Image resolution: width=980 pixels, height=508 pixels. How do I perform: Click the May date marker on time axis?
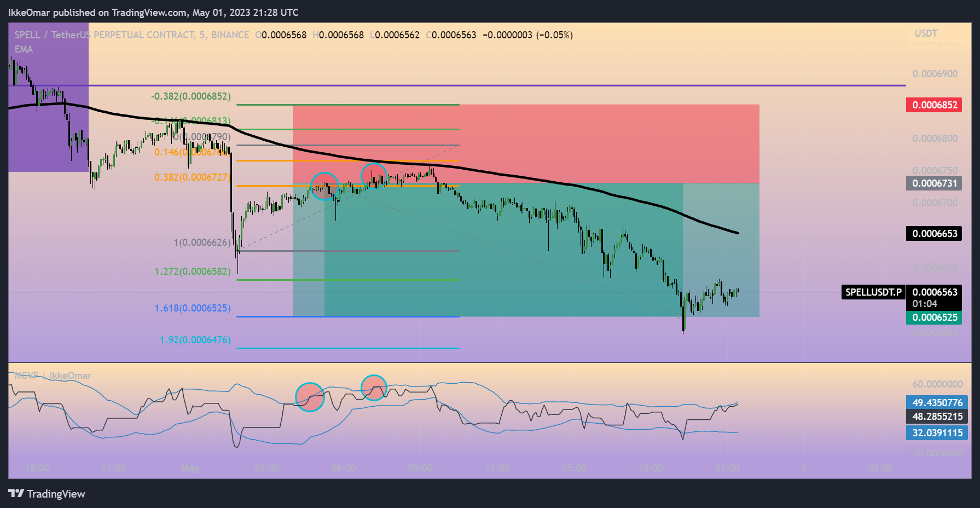[x=190, y=468]
